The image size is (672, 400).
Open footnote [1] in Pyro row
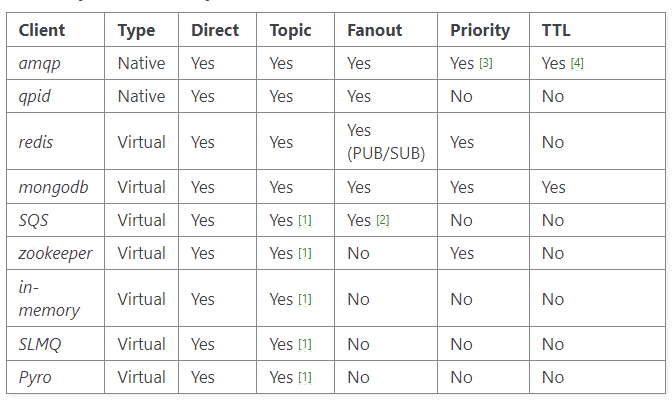tap(305, 377)
